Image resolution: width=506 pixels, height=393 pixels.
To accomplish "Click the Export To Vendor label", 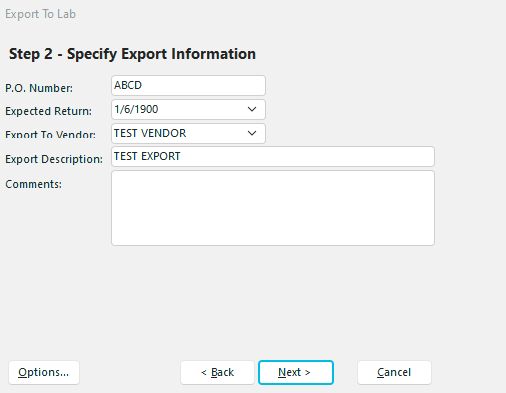I will (x=50, y=134).
